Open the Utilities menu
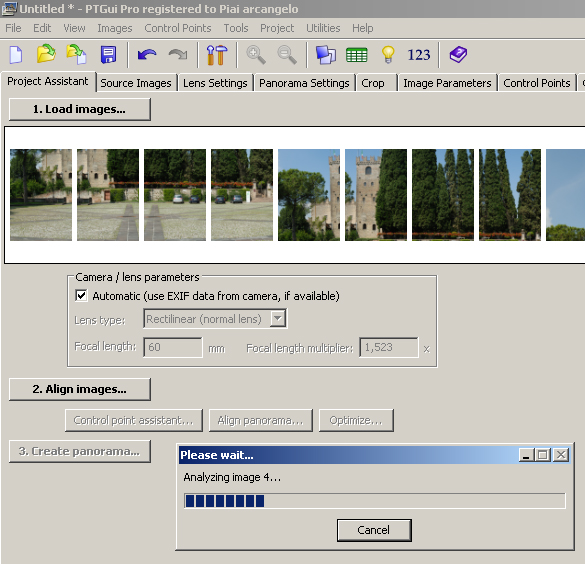This screenshot has height=564, width=585. [x=323, y=28]
